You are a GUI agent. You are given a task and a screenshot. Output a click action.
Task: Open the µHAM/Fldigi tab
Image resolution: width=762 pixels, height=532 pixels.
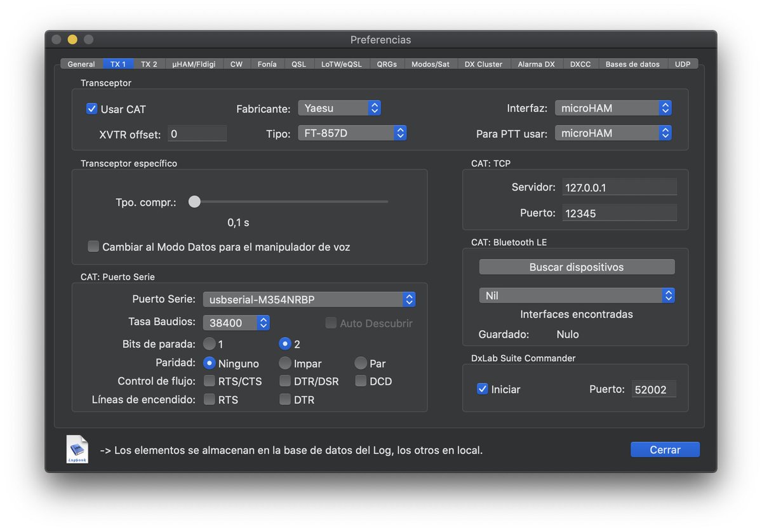[194, 64]
